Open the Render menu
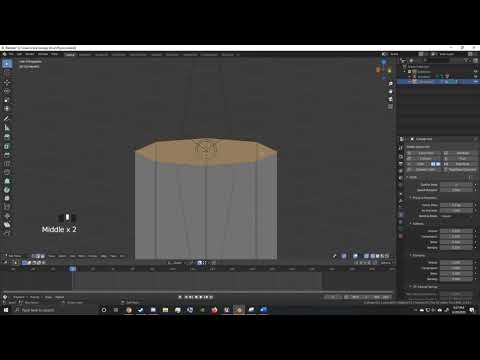This screenshot has width=480, height=360. pyautogui.click(x=30, y=54)
